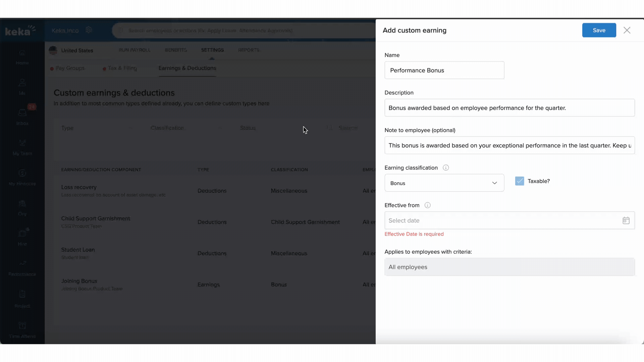Open the Tax & Filing tab
The height and width of the screenshot is (362, 644).
pos(122,68)
